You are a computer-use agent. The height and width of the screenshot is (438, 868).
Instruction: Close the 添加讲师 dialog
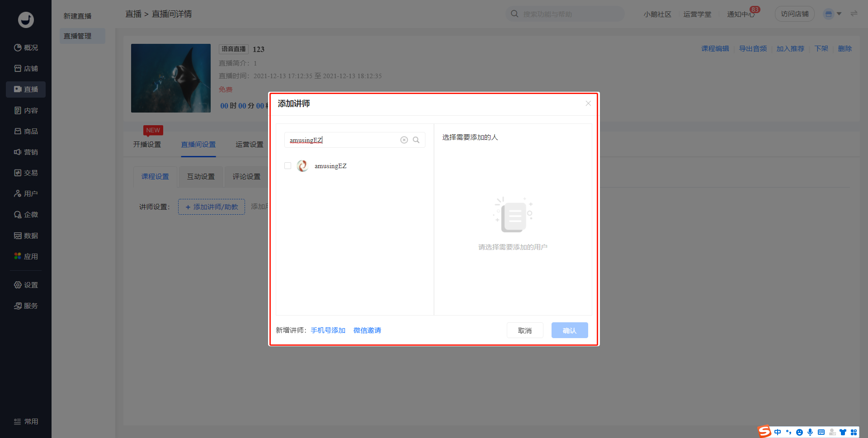coord(588,104)
